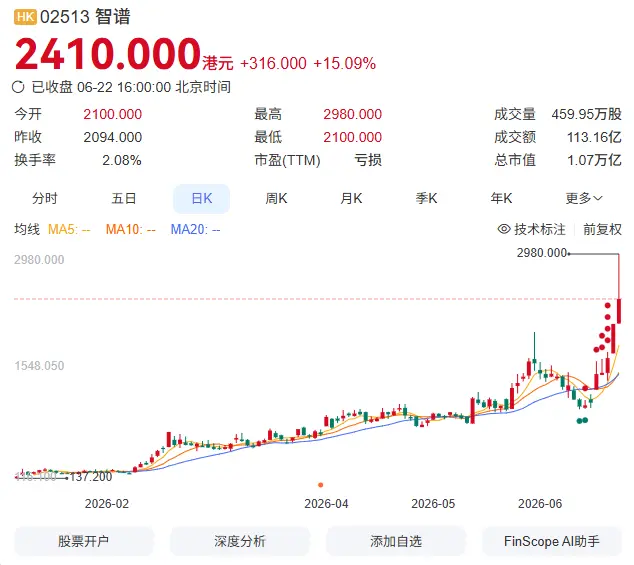The image size is (634, 565).
Task: Click the change percentage +15.09%
Action: 344,63
